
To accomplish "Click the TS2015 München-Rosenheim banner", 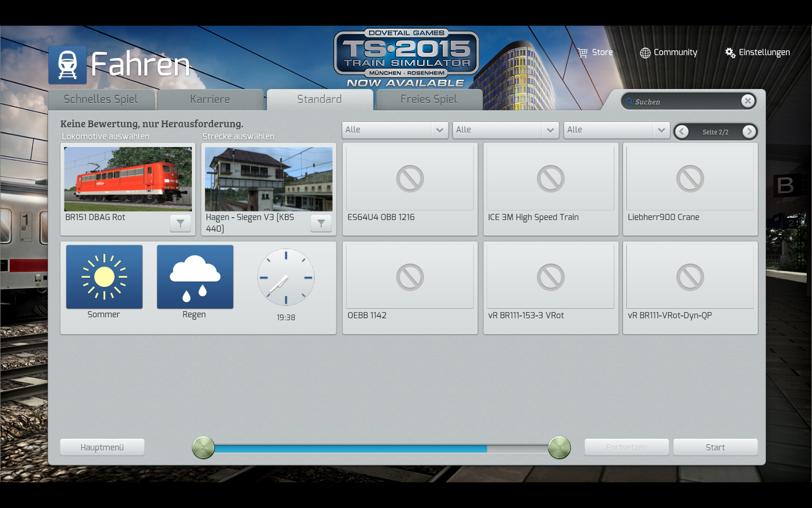I will [x=406, y=58].
